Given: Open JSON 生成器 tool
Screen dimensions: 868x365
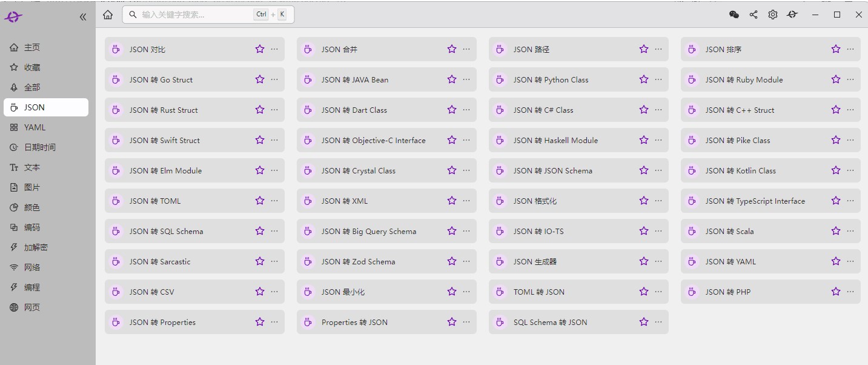Looking at the screenshot, I should tap(578, 261).
